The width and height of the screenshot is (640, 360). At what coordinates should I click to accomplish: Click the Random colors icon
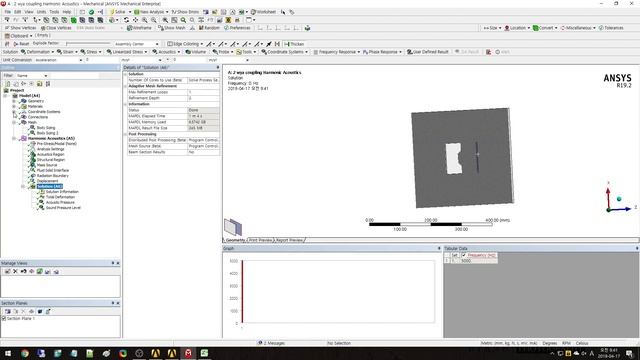coord(201,28)
